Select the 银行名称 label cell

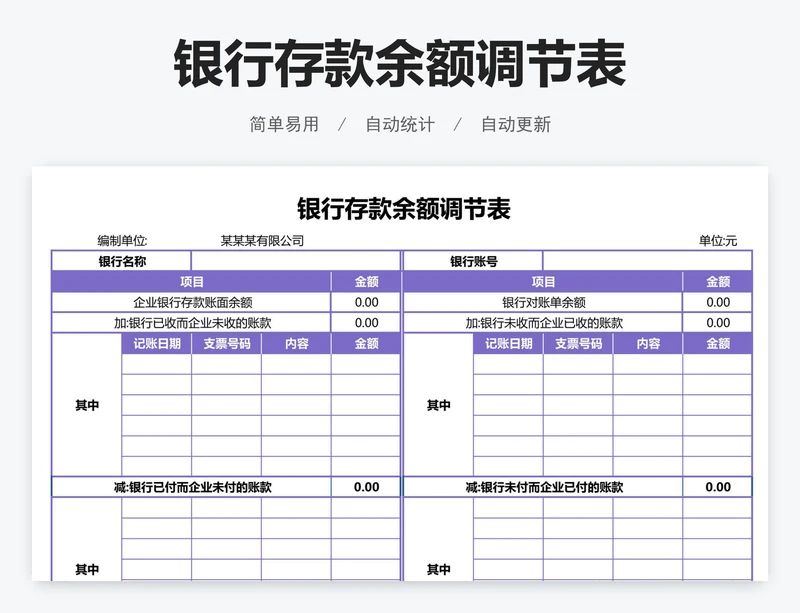pos(121,261)
